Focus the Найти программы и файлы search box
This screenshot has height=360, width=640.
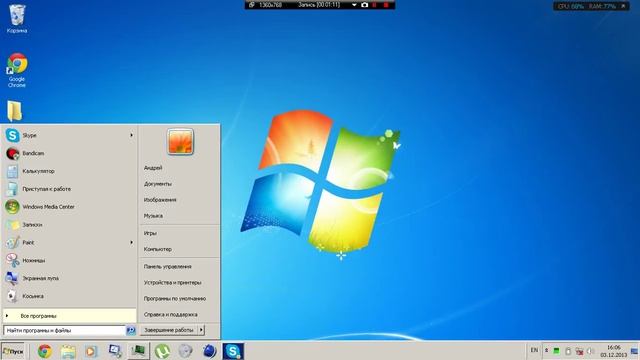[x=64, y=330]
